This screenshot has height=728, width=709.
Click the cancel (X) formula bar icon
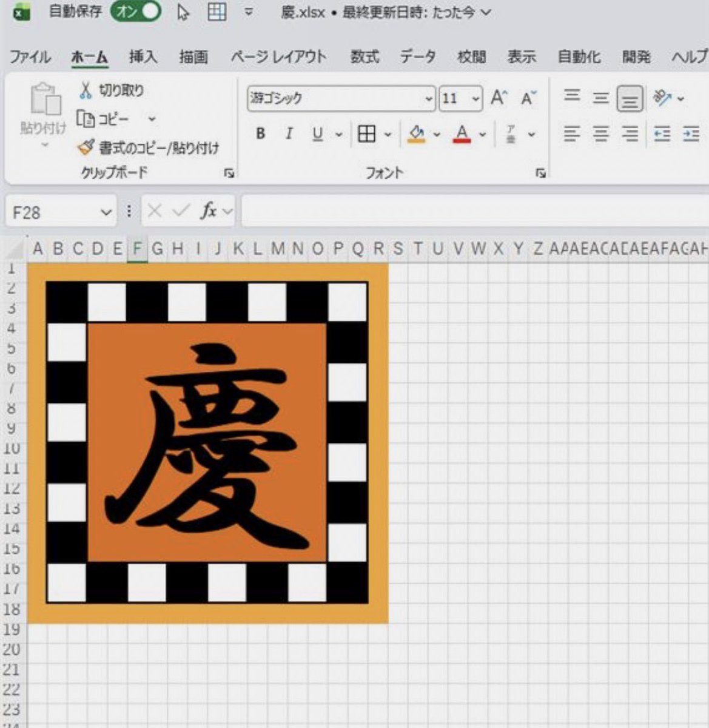pos(155,211)
